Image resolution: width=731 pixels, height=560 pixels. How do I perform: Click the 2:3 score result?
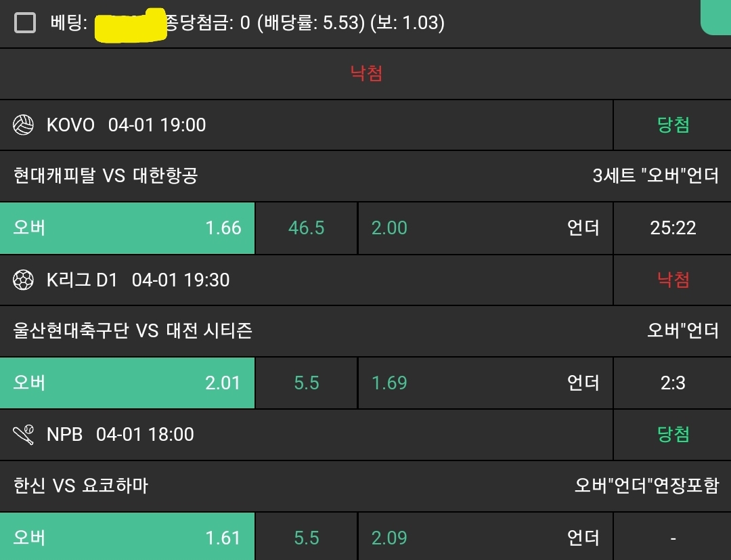point(673,383)
